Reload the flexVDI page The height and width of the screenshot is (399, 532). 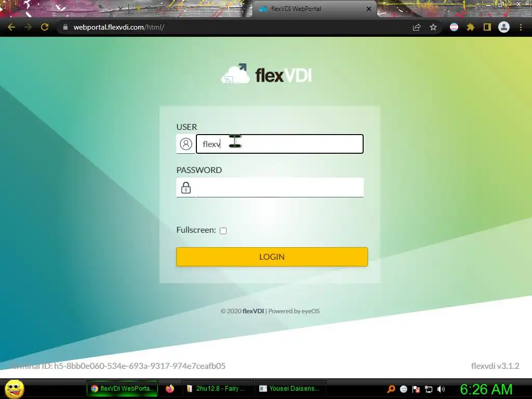[x=45, y=27]
